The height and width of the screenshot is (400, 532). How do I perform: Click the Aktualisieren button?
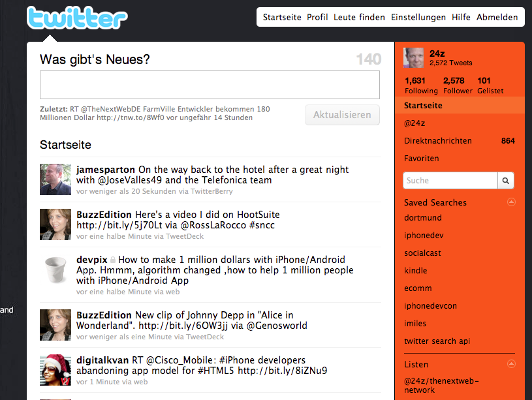point(342,115)
